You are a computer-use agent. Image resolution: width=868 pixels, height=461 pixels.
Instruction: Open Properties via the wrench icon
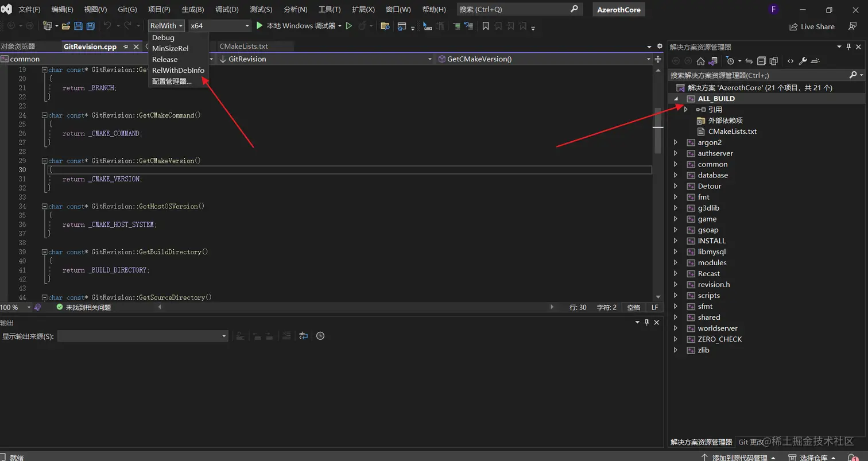(803, 61)
